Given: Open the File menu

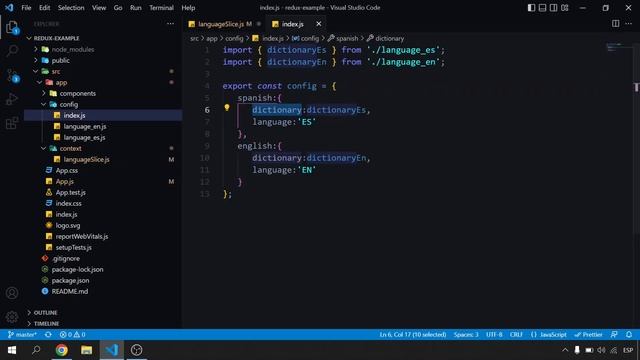Looking at the screenshot, I should point(26,8).
